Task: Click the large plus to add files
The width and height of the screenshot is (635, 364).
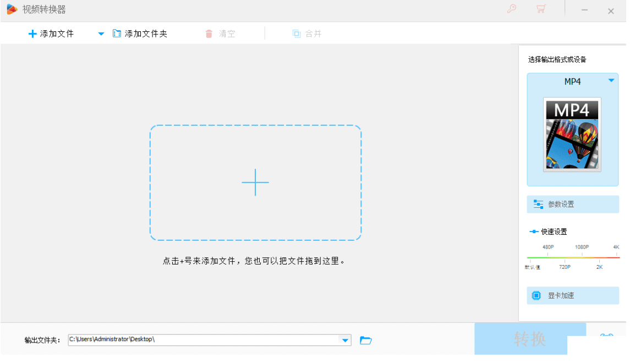Action: pyautogui.click(x=255, y=182)
